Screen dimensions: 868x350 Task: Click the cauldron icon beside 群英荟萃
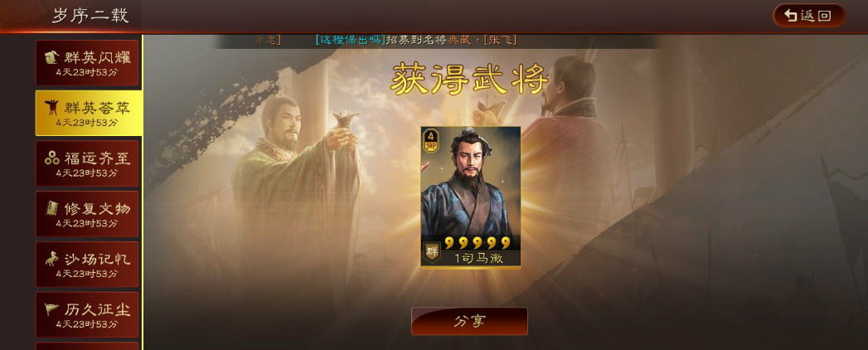pos(52,108)
